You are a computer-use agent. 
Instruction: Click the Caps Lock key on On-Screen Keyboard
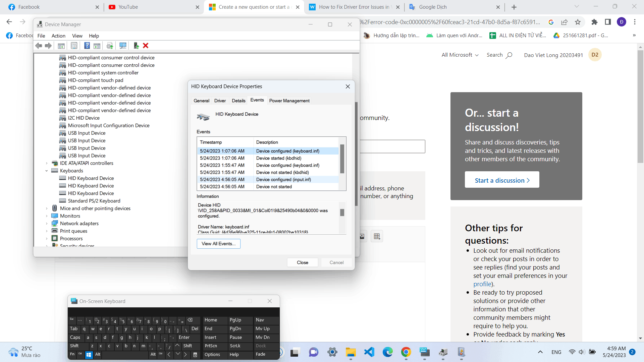(74, 337)
